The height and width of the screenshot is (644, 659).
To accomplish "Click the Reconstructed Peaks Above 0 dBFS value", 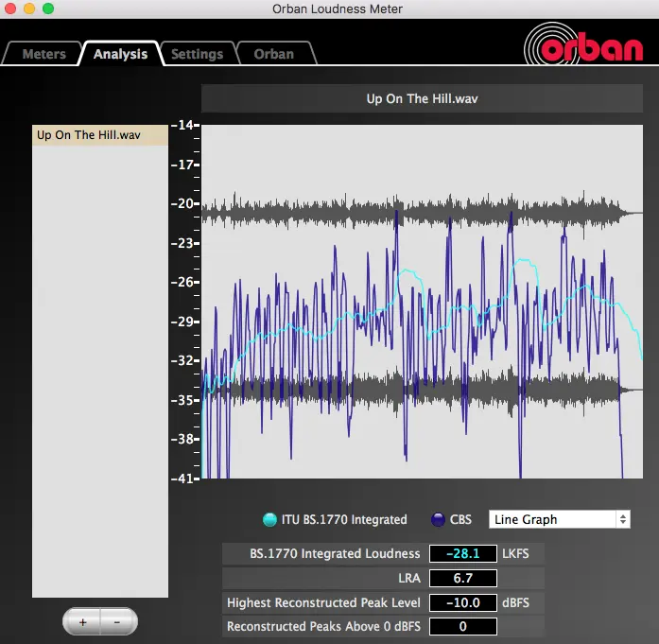I will point(462,626).
